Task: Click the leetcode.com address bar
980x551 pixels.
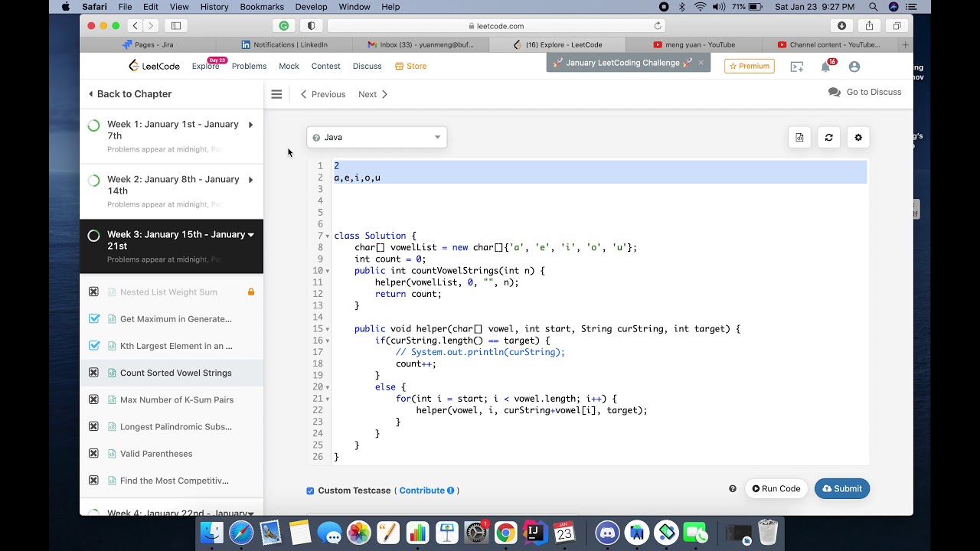Action: tap(496, 26)
